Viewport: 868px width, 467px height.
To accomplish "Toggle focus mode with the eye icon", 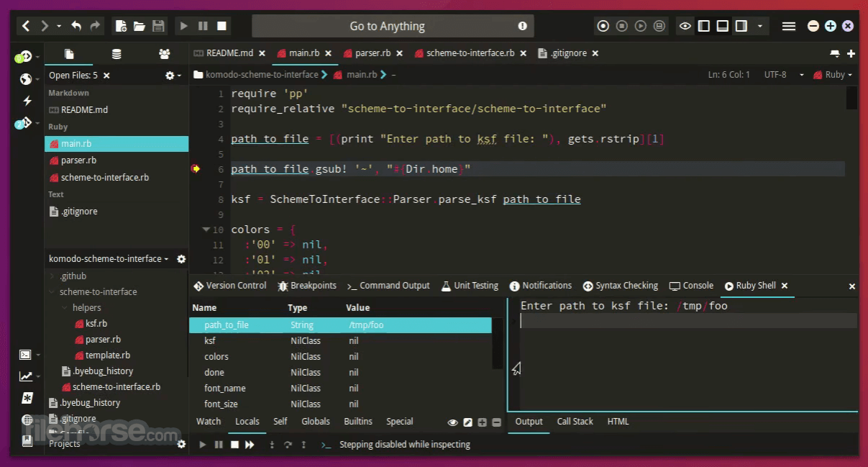I will pos(685,26).
